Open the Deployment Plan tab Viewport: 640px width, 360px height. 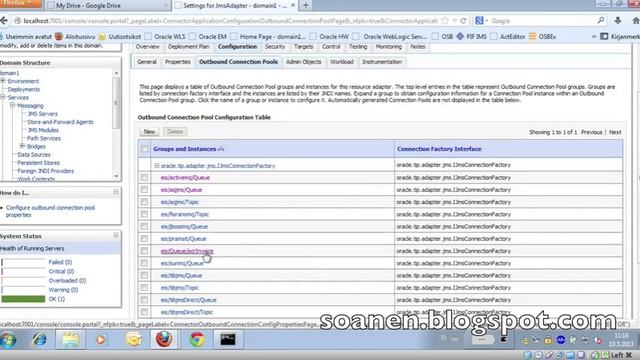coord(189,47)
